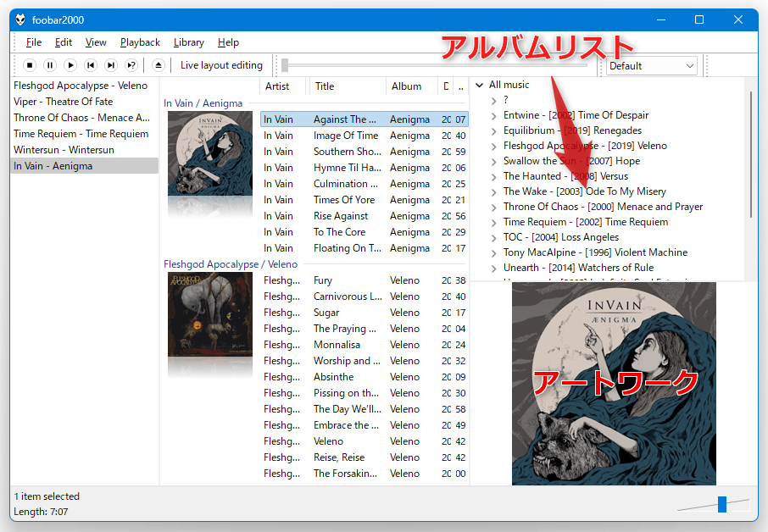Expand the Fleshgod Apocalypse Veleno tree node
768x532 pixels.
click(493, 146)
